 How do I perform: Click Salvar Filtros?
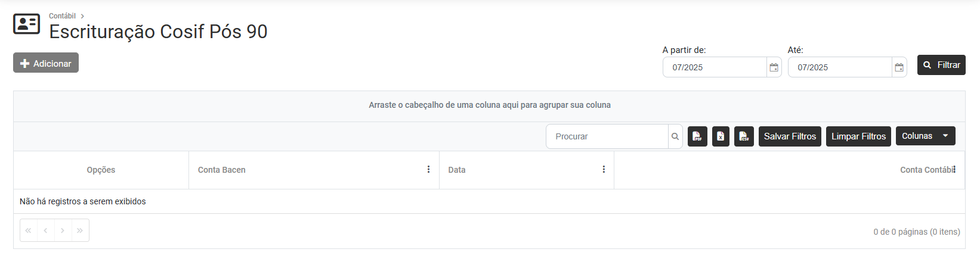pyautogui.click(x=790, y=136)
